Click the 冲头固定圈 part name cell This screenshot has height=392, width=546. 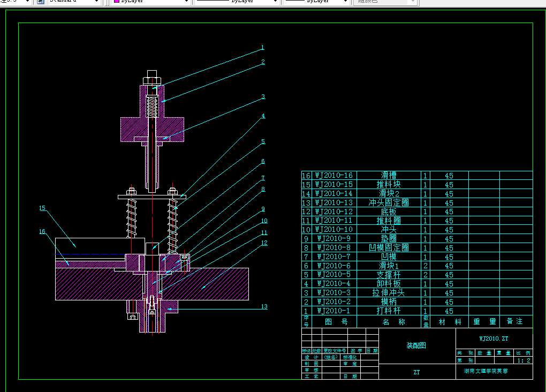tap(389, 202)
